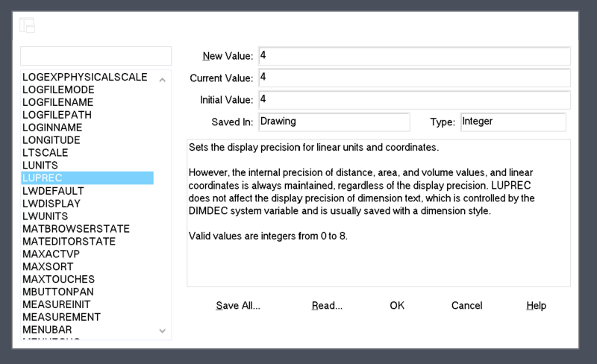Dismiss dialog with Cancel
Screen dimensions: 597x364
[x=466, y=306]
